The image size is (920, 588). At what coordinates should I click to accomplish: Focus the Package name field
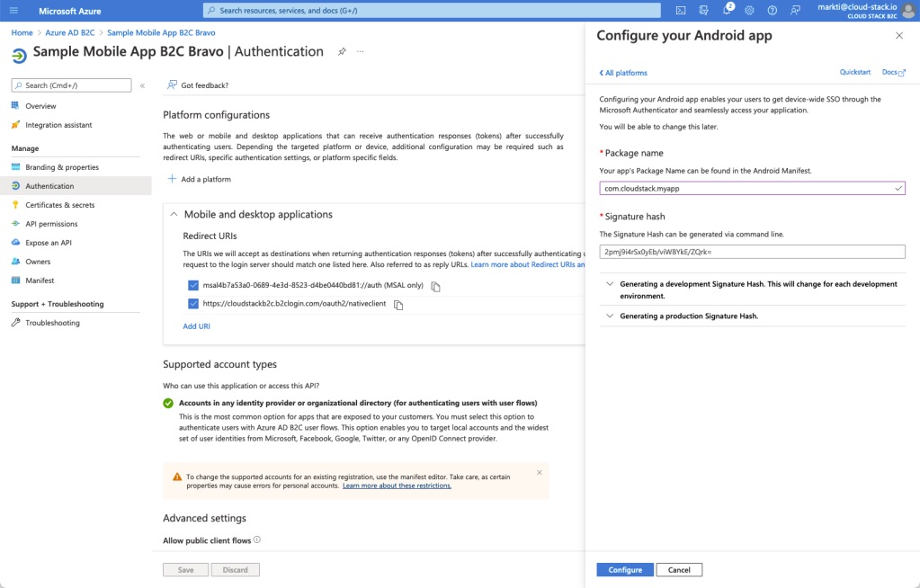click(752, 189)
